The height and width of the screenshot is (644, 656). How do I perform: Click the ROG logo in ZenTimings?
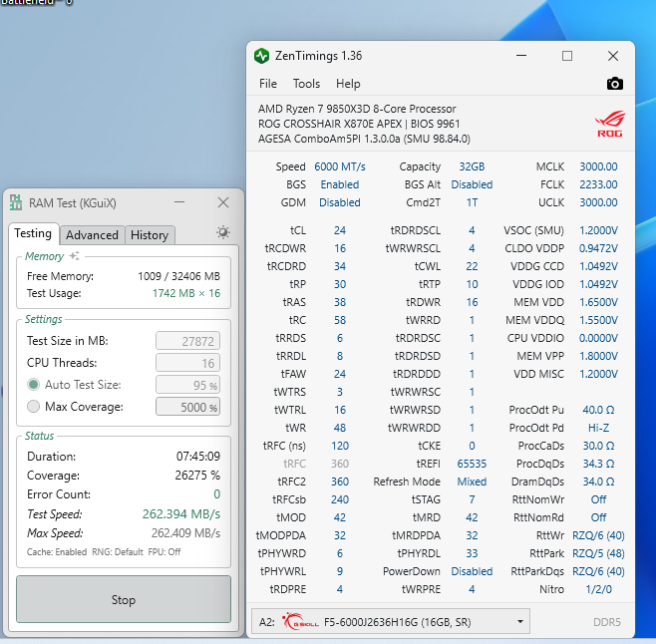(609, 124)
